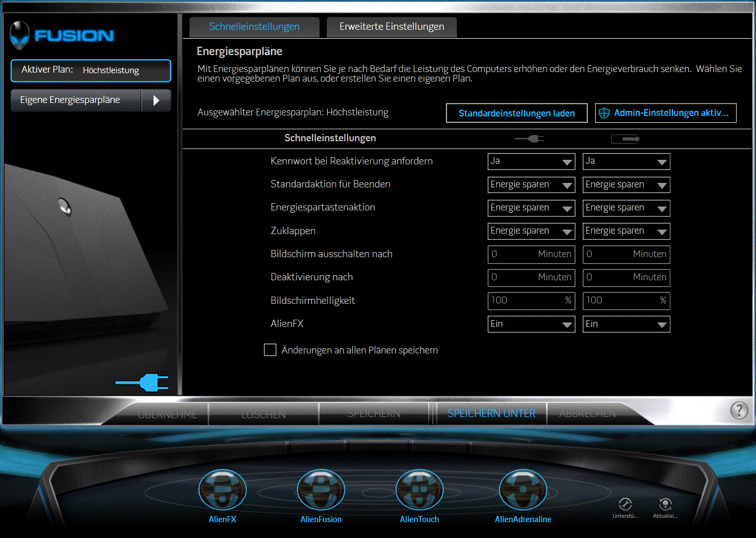
Task: Expand battery 'Zuklappen' dropdown
Action: (x=627, y=231)
